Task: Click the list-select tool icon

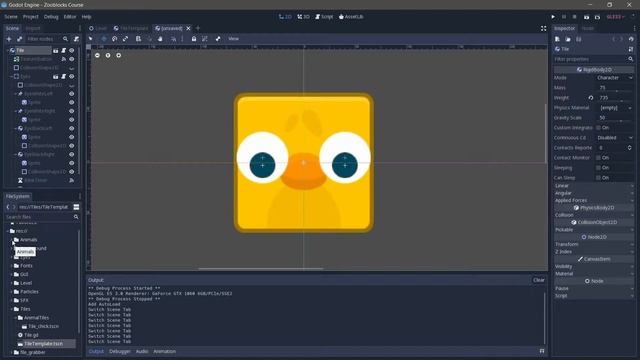Action: click(x=138, y=39)
